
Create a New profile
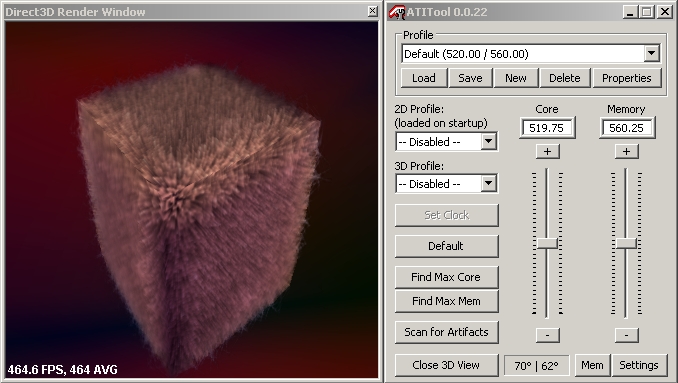(x=516, y=78)
